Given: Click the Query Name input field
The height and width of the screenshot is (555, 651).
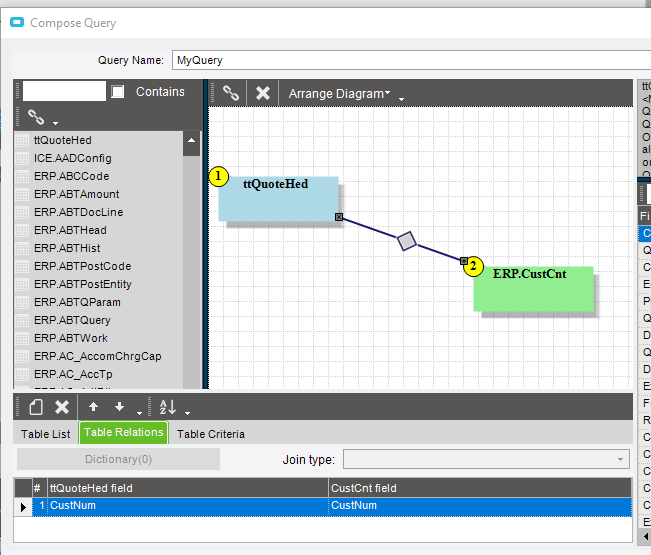Looking at the screenshot, I should pyautogui.click(x=411, y=60).
